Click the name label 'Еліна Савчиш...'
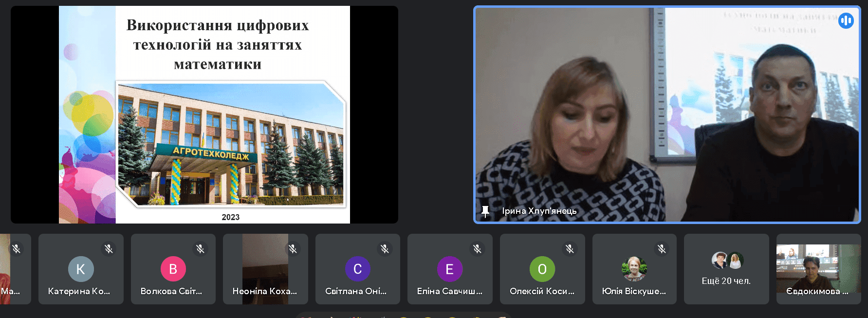Screen dimensions: 868x318 [x=449, y=291]
